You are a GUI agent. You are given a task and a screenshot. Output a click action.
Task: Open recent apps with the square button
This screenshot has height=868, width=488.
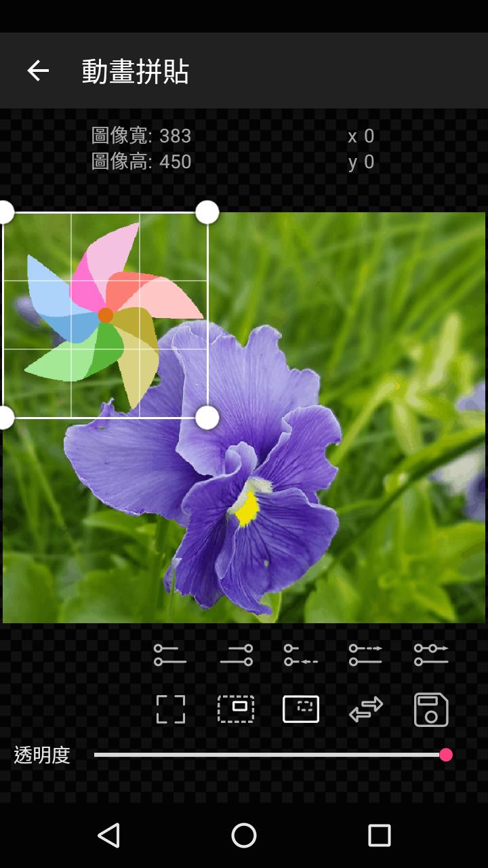point(380,835)
